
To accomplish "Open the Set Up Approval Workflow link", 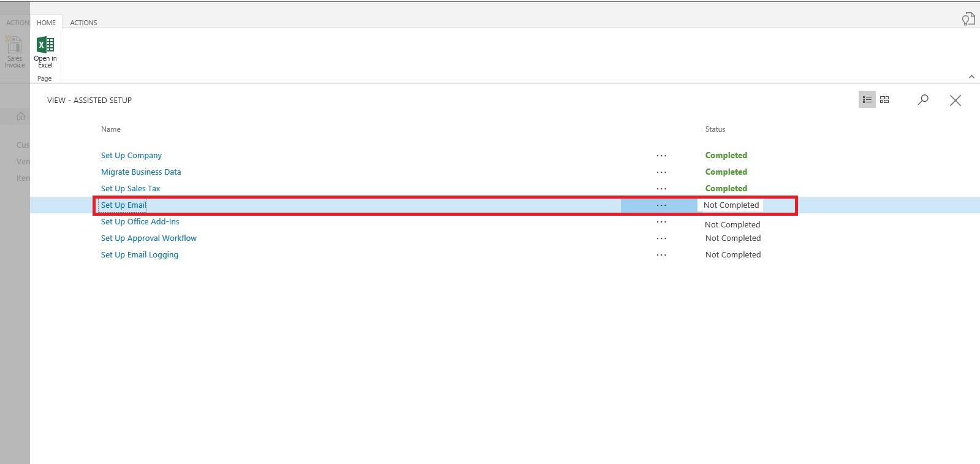I will coord(148,238).
